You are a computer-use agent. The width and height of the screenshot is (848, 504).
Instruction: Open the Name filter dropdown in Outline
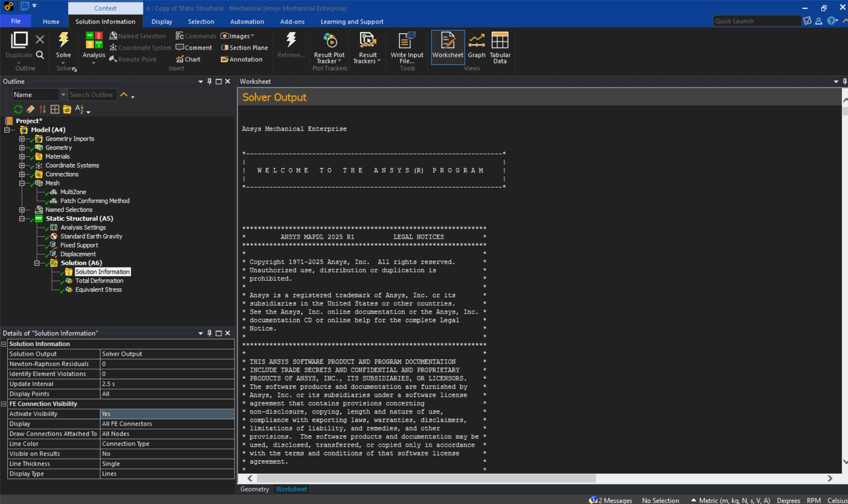[63, 95]
